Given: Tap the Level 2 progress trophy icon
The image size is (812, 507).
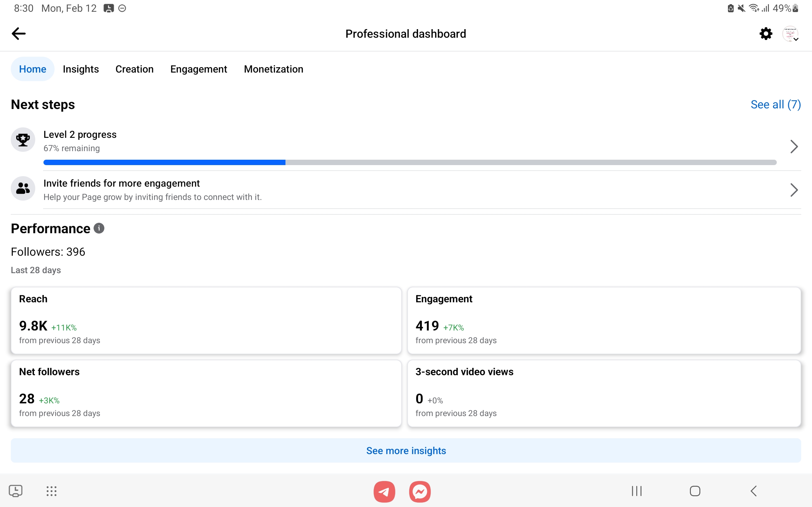Looking at the screenshot, I should point(23,140).
